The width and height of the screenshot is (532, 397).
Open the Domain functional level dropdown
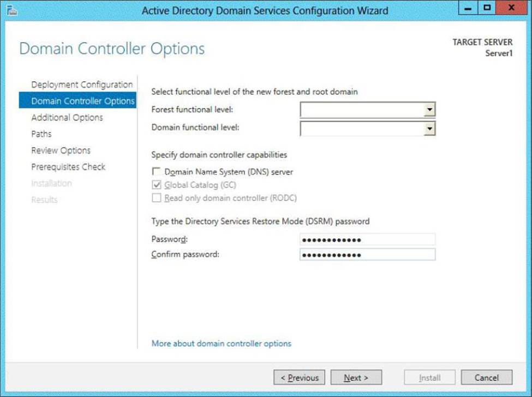coord(429,128)
